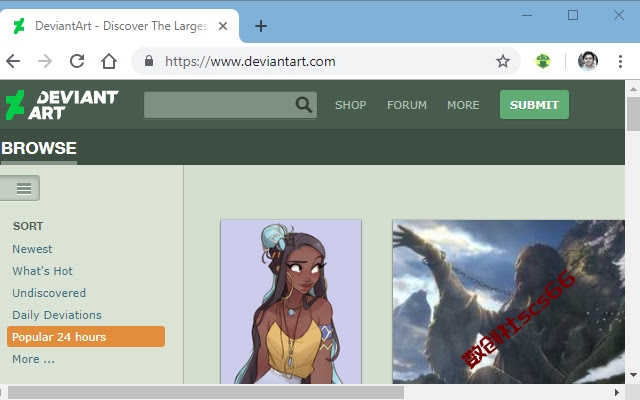Click the green SUBMIT button
This screenshot has height=400, width=640.
534,104
